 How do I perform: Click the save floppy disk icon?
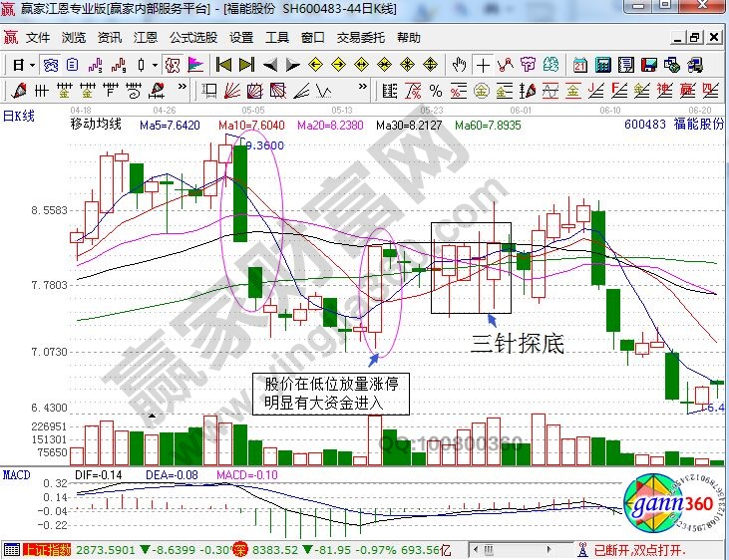point(648,65)
